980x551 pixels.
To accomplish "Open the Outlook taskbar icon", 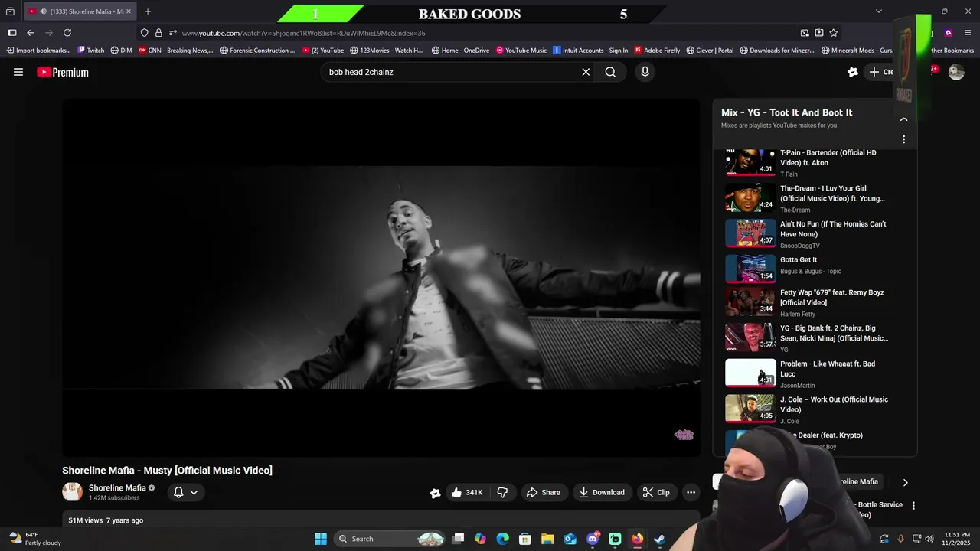I will (x=570, y=539).
